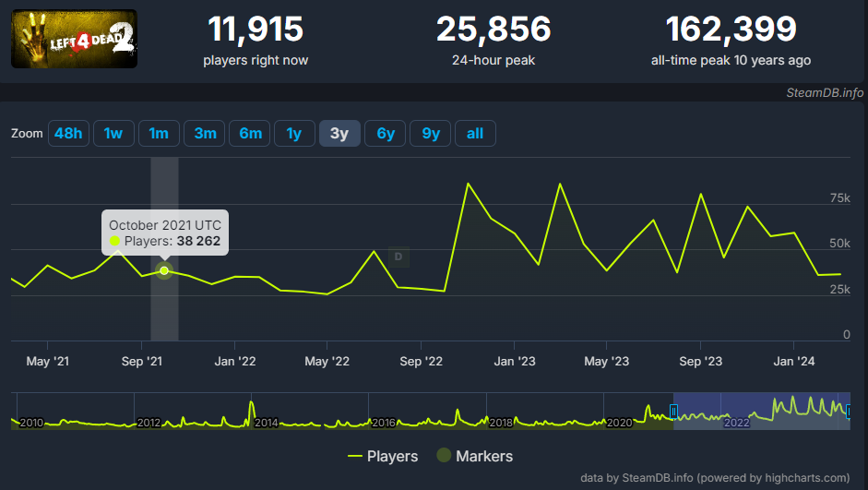Click the Sep '22 axis label

422,362
